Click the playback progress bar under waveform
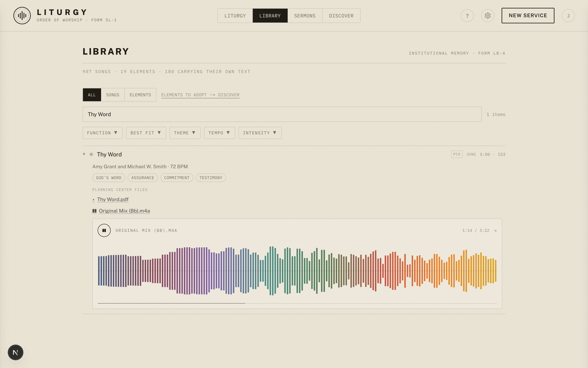Image resolution: width=588 pixels, height=368 pixels. point(297,303)
